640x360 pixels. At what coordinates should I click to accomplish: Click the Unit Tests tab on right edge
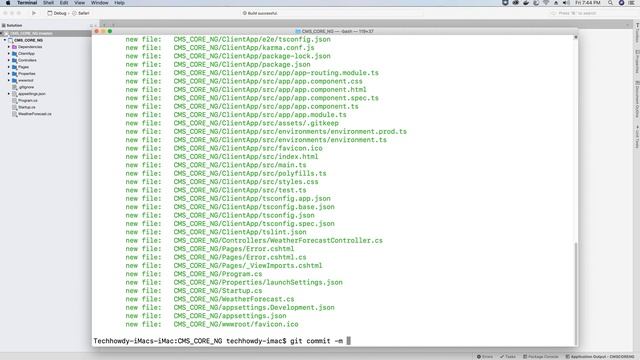click(637, 136)
